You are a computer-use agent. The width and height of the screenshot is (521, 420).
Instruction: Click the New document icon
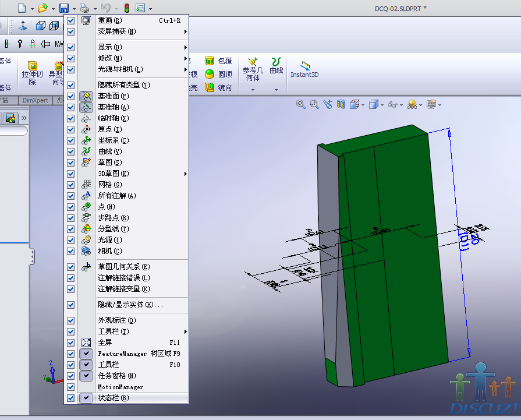tap(22, 8)
